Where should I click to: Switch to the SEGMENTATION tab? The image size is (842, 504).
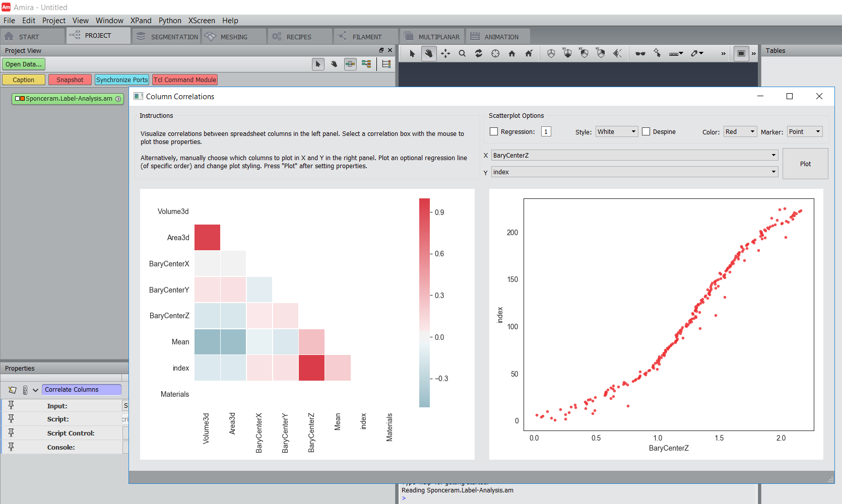coord(167,37)
